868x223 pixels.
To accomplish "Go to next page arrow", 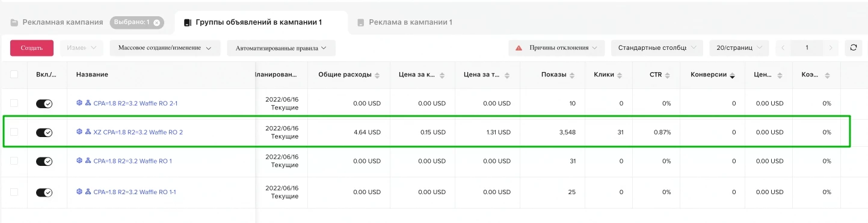I will pos(831,47).
